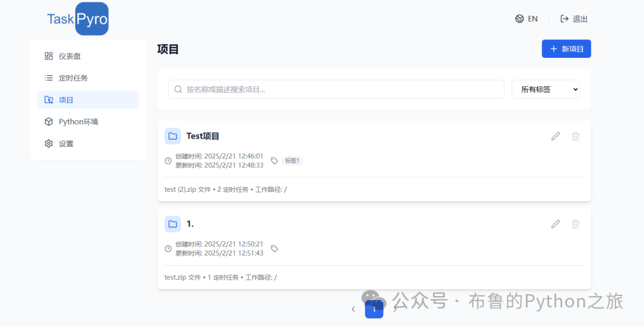This screenshot has height=327, width=644.
Task: Click the 定时任务 list icon
Action: (x=49, y=78)
